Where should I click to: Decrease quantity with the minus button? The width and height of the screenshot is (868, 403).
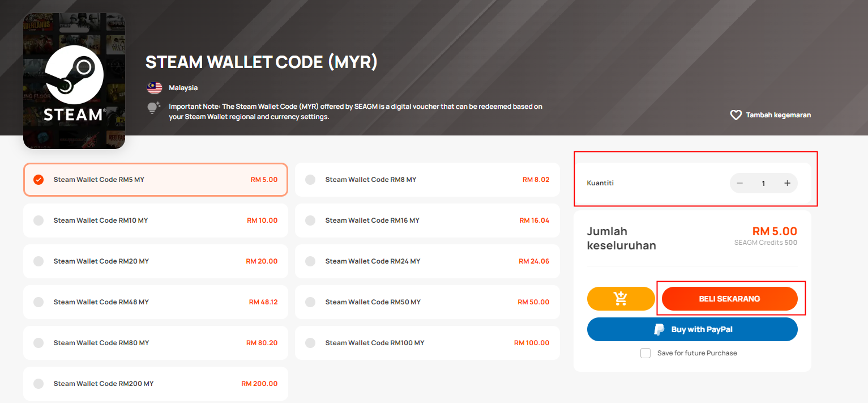(x=740, y=183)
